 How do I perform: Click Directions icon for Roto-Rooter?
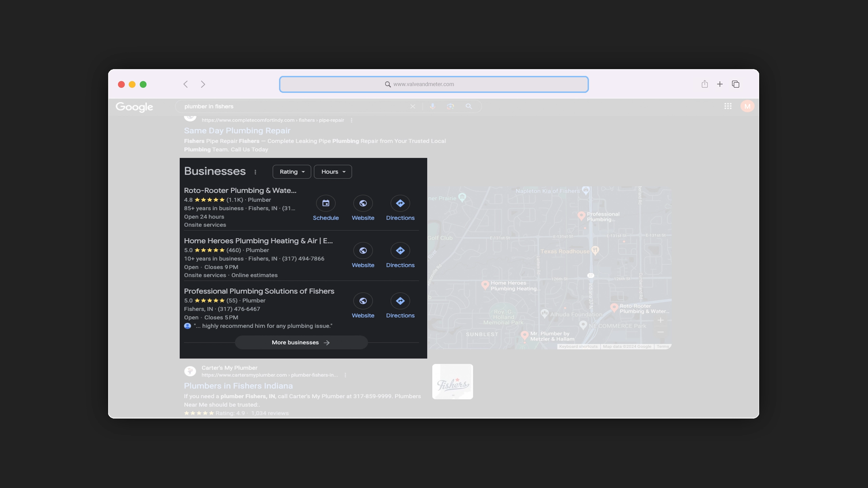[400, 203]
